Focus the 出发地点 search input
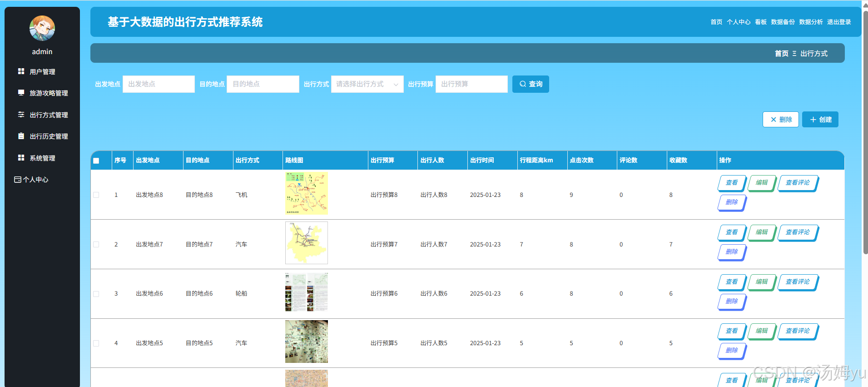This screenshot has width=868, height=387. [159, 84]
